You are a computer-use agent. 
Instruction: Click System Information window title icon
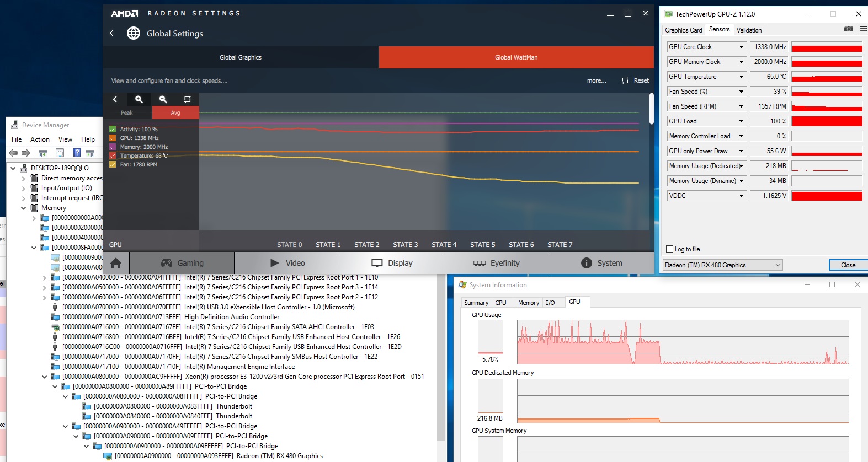point(462,285)
